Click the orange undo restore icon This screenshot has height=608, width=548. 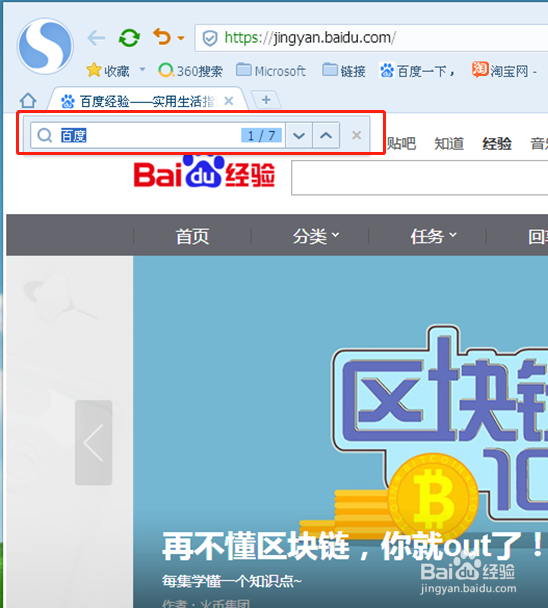[162, 37]
